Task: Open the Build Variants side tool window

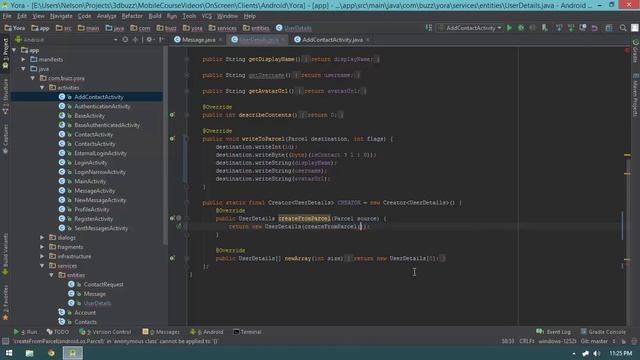Action: point(5,253)
